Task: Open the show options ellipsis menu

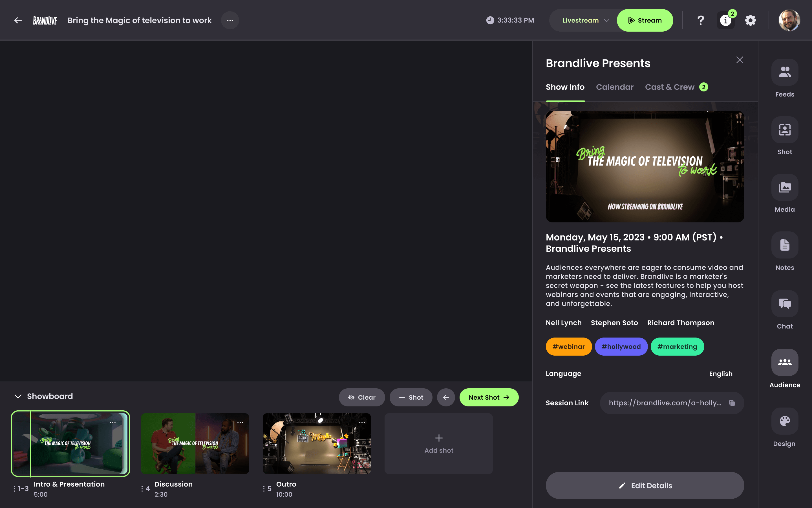Action: [x=230, y=21]
